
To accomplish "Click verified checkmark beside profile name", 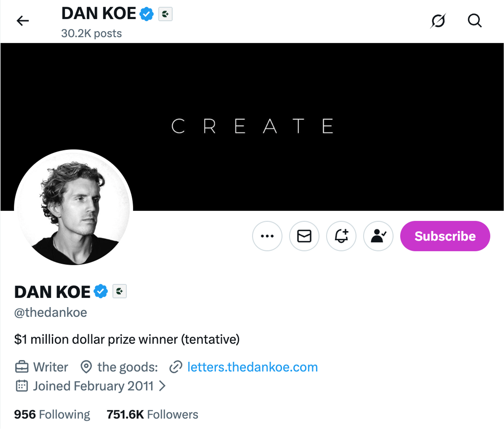I will click(x=101, y=291).
